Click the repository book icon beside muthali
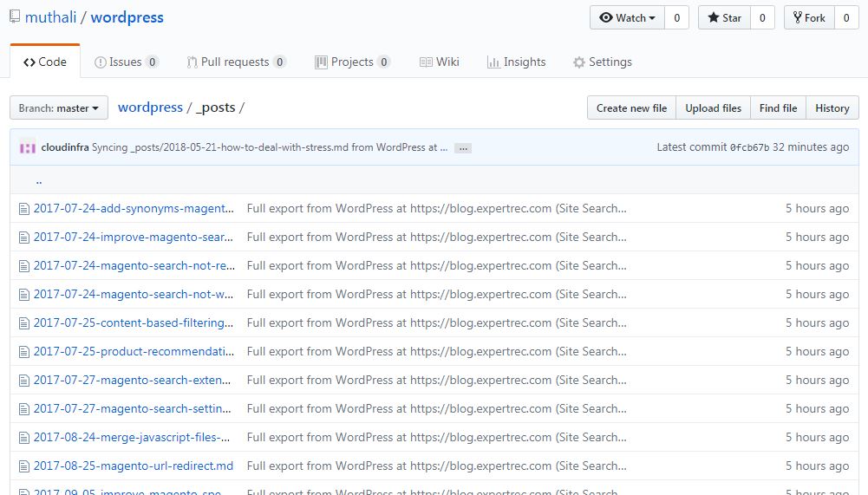 [x=15, y=16]
